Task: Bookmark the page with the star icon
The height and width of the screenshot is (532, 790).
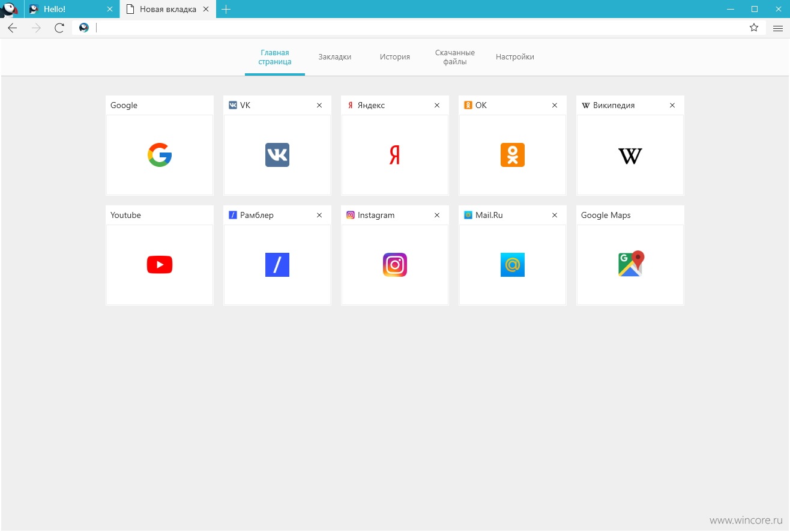Action: point(754,28)
